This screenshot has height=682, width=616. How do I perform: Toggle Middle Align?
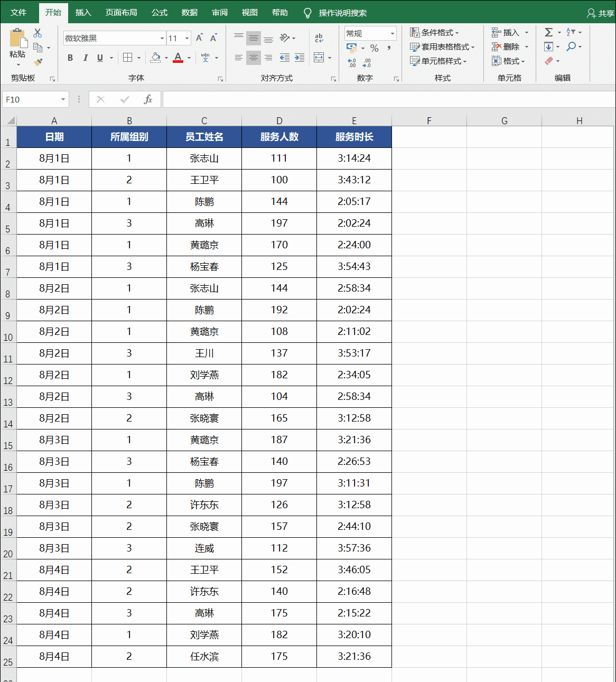pos(254,38)
